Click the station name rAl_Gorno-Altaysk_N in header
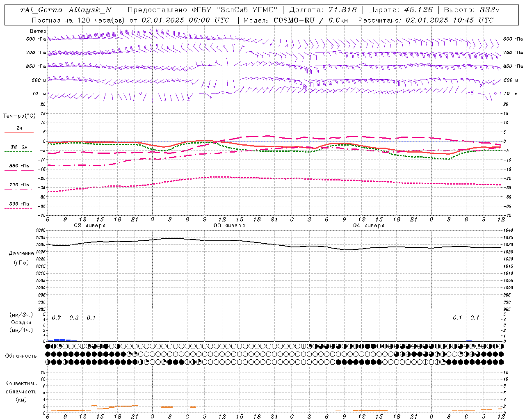 point(66,10)
